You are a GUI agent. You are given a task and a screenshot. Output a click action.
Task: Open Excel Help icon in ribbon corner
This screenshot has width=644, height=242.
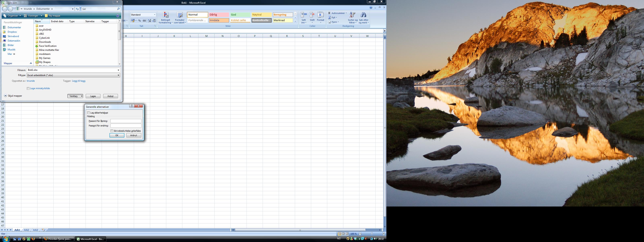click(x=371, y=7)
